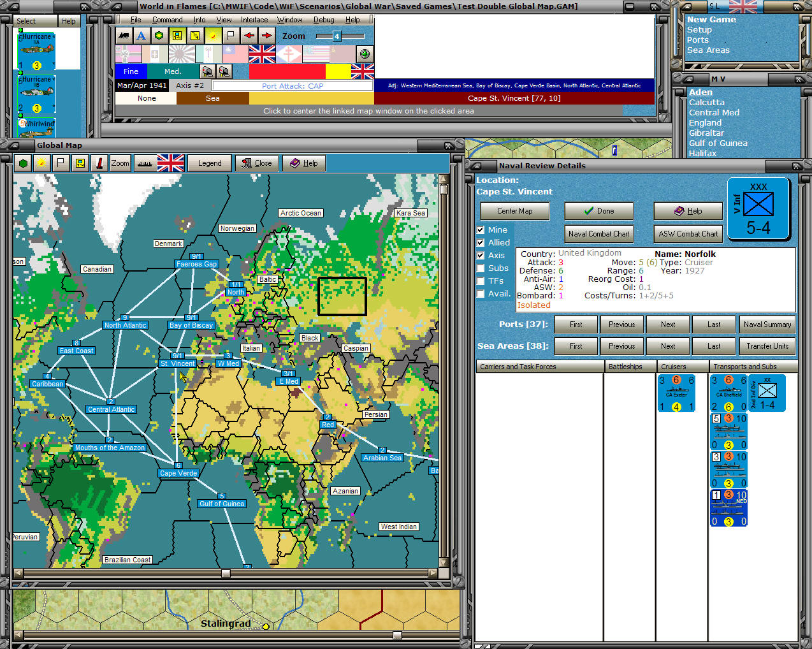Select the Union Jack flag in country row
The width and height of the screenshot is (812, 649).
click(262, 54)
